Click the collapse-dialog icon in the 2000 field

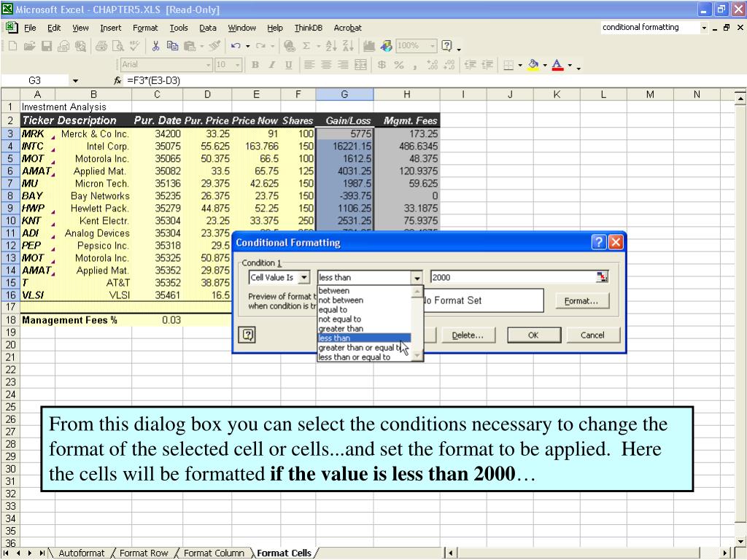tap(602, 277)
